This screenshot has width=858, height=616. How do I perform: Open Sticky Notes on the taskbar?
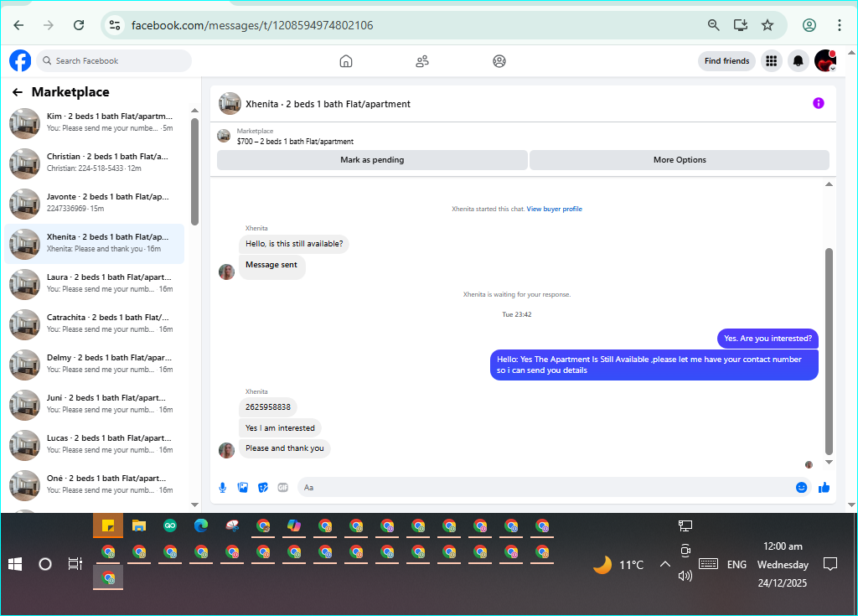108,526
